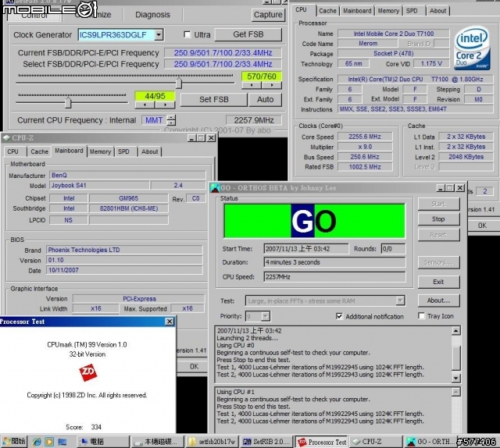Click OK in the left CPU-Z window
This screenshot has width=500, height=448.
pyautogui.click(x=194, y=366)
